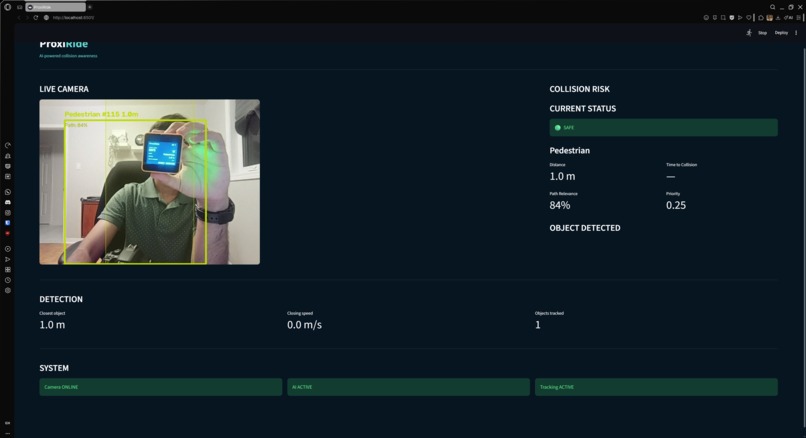Open easy setup icon at toolbar end
Image resolution: width=806 pixels, height=438 pixels.
[799, 17]
